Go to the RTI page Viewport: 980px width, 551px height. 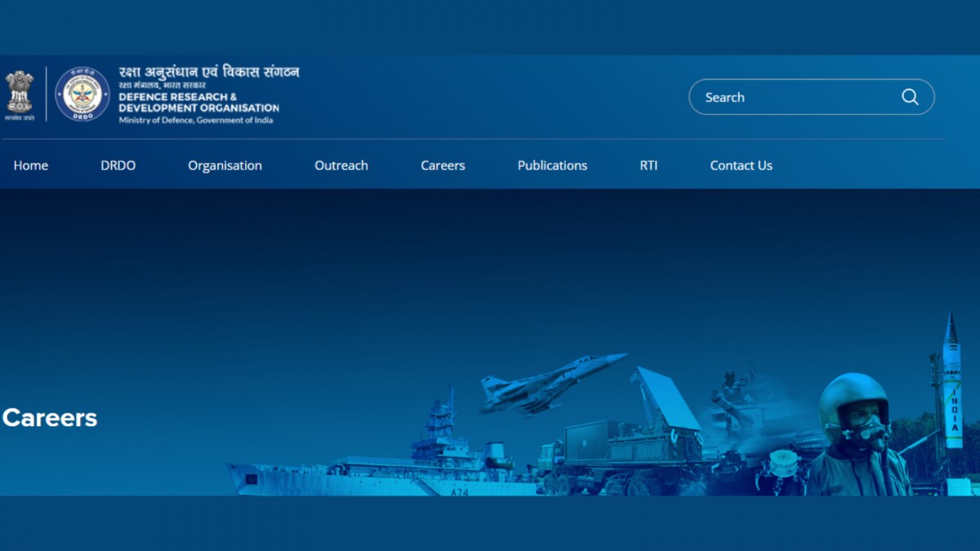pos(648,165)
